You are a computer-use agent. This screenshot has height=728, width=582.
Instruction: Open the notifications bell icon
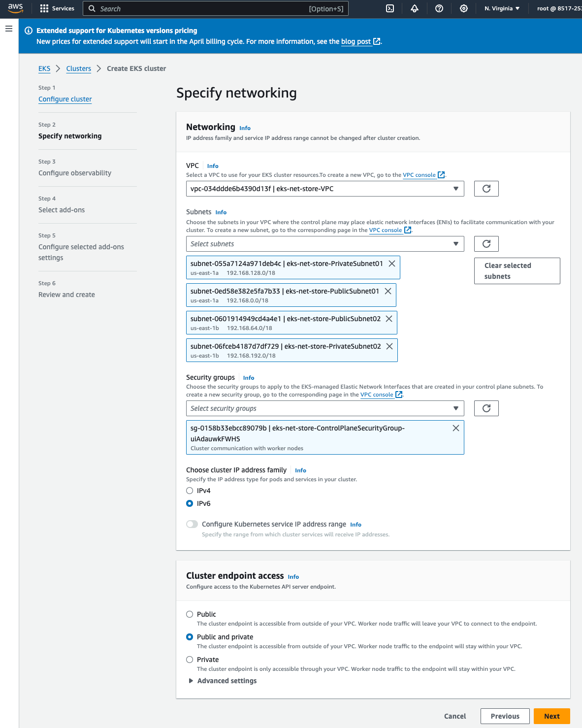point(415,8)
